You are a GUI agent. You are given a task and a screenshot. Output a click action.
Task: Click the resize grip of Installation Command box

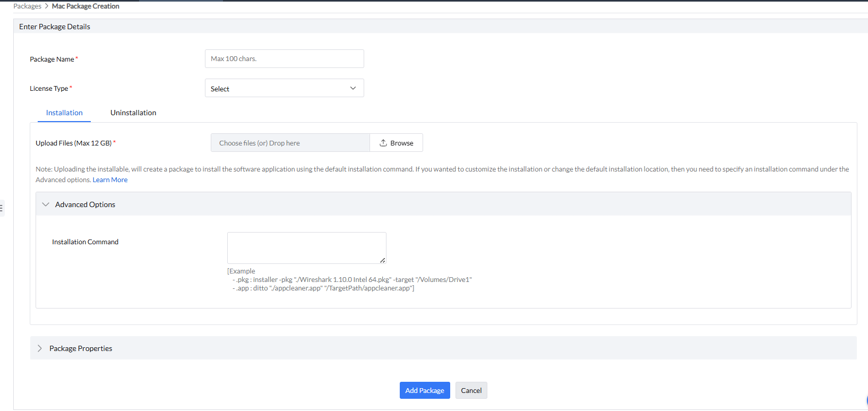pyautogui.click(x=382, y=260)
